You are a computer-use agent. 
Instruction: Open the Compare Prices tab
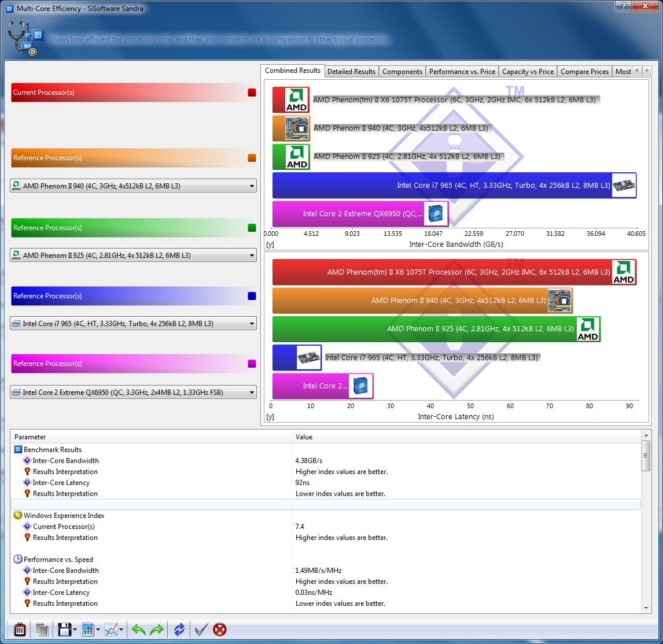[x=584, y=72]
